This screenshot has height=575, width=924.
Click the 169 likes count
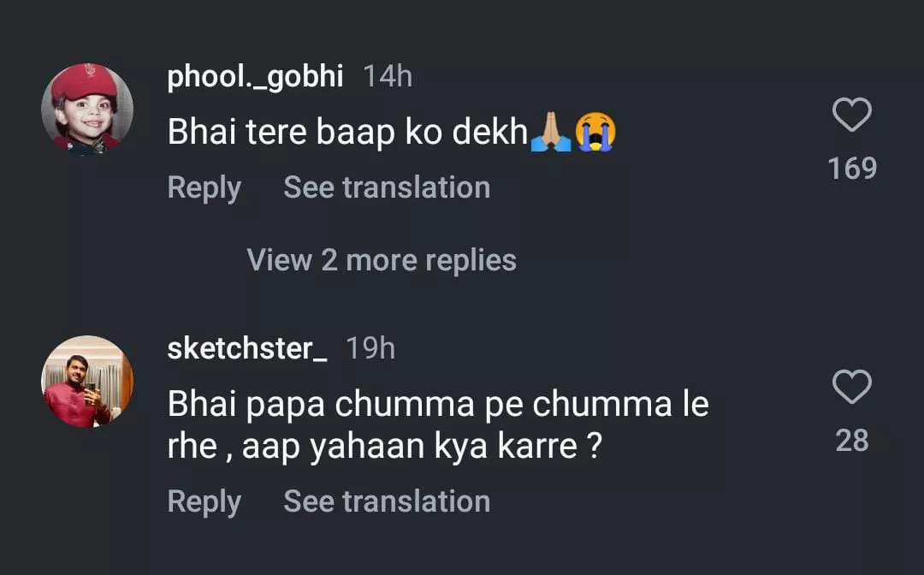(852, 169)
